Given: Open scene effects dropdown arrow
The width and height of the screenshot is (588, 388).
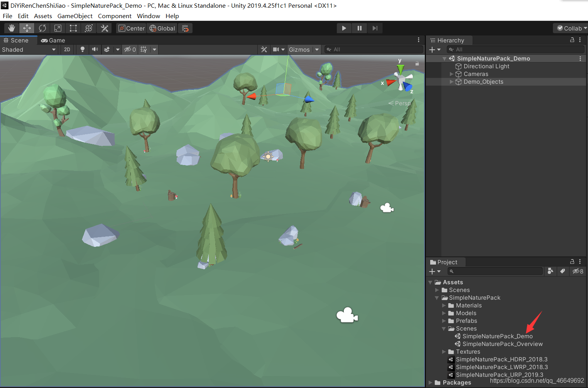Looking at the screenshot, I should point(118,49).
